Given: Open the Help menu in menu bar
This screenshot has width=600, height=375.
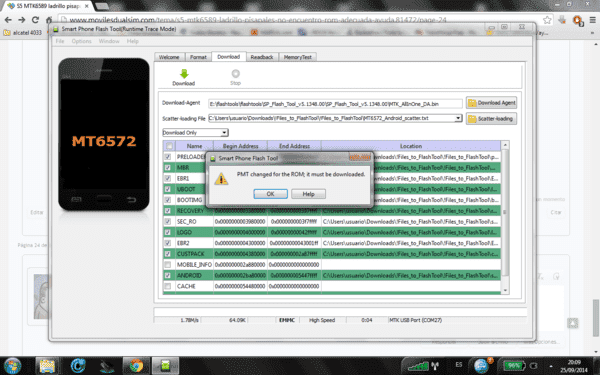Looking at the screenshot, I should point(133,41).
